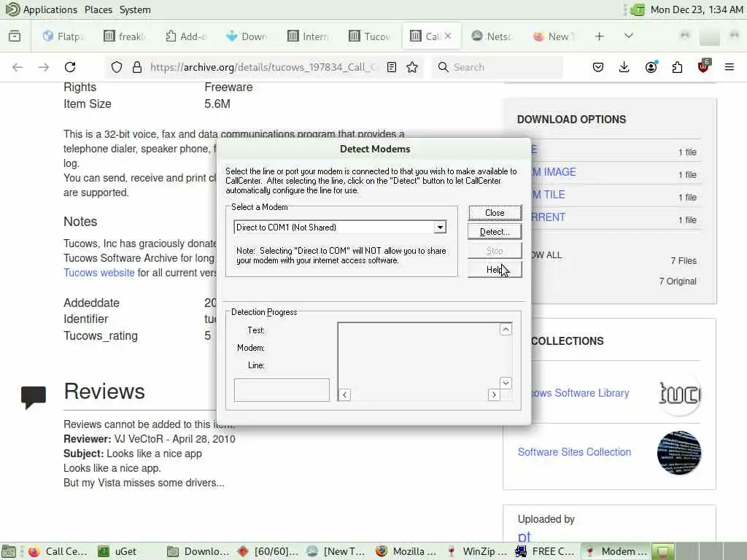Go forward with Firefox forward arrow
The width and height of the screenshot is (747, 560).
click(43, 67)
